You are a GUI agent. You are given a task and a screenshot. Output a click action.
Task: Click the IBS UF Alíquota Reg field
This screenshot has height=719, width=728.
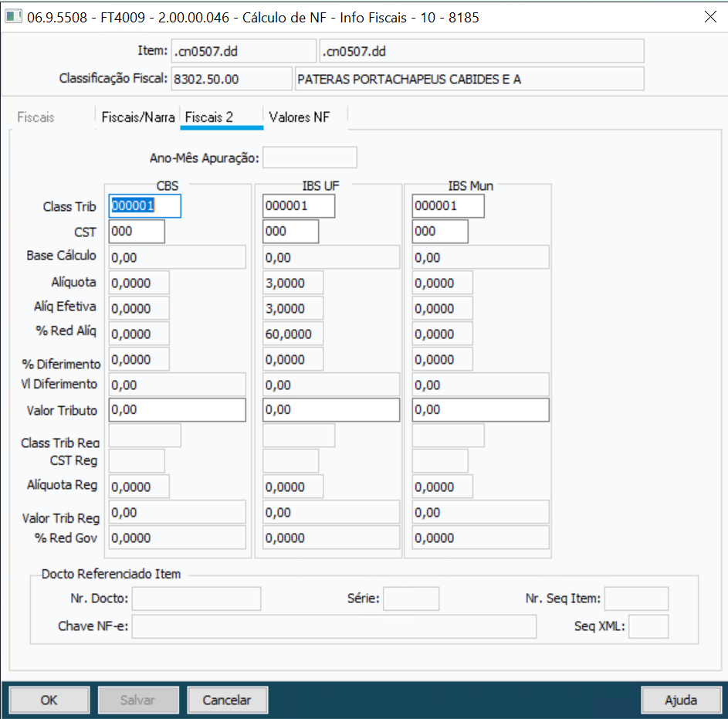point(293,487)
